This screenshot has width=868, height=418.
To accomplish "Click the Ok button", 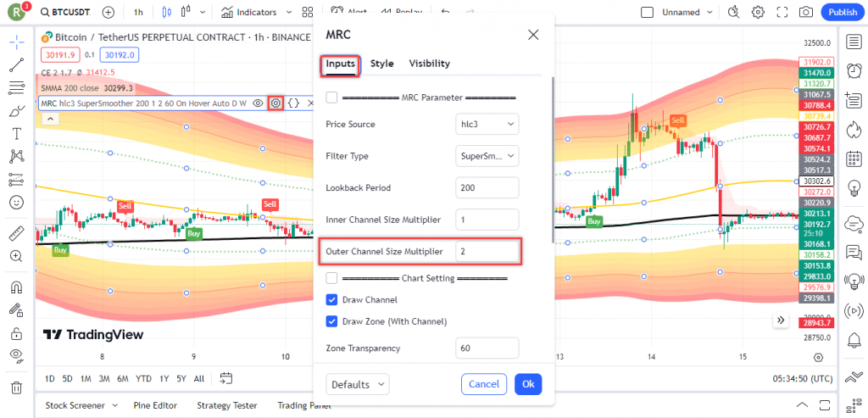I will pyautogui.click(x=528, y=384).
